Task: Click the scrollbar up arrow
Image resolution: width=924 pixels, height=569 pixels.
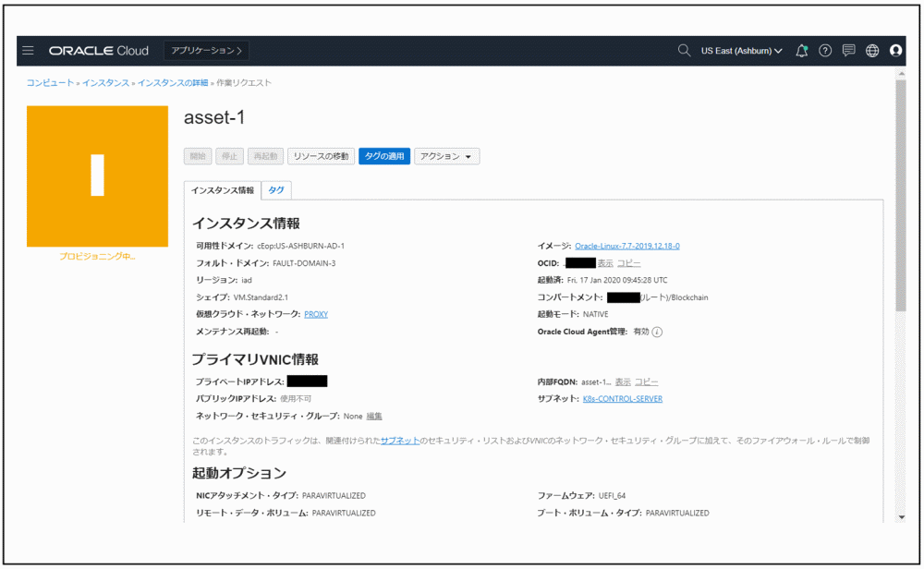Action: click(x=901, y=74)
